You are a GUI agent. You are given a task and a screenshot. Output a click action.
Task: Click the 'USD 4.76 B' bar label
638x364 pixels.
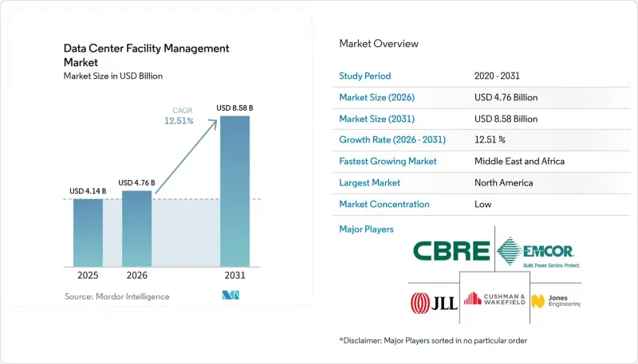click(x=136, y=183)
